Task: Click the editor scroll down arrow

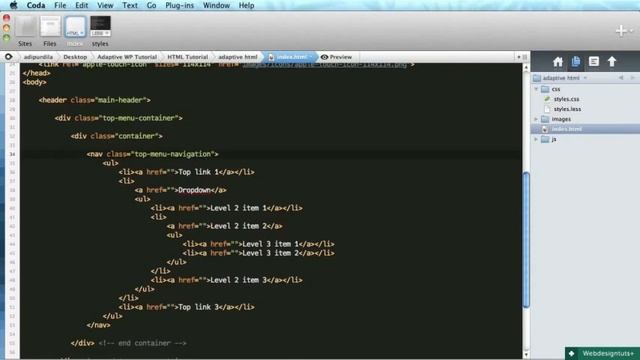Action: tap(526, 355)
